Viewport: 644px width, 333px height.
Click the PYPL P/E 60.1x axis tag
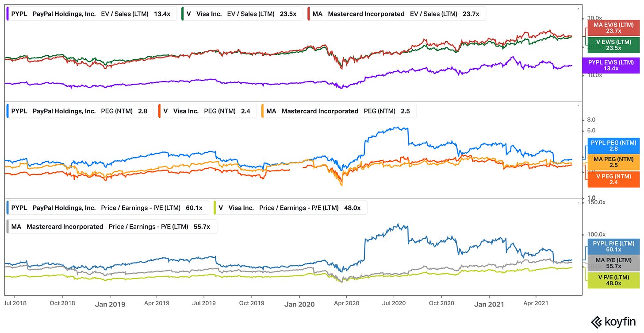(613, 246)
